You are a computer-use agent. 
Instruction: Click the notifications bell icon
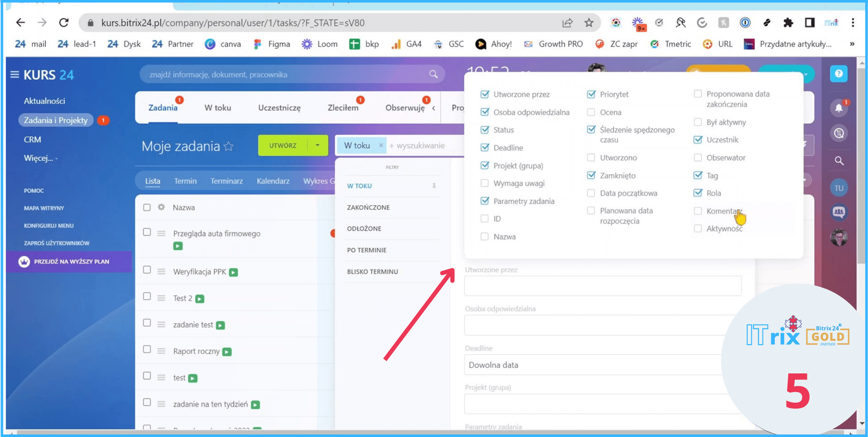[838, 108]
